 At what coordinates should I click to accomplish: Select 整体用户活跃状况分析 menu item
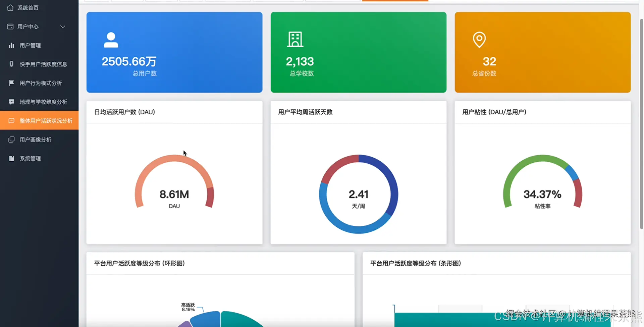(x=39, y=120)
